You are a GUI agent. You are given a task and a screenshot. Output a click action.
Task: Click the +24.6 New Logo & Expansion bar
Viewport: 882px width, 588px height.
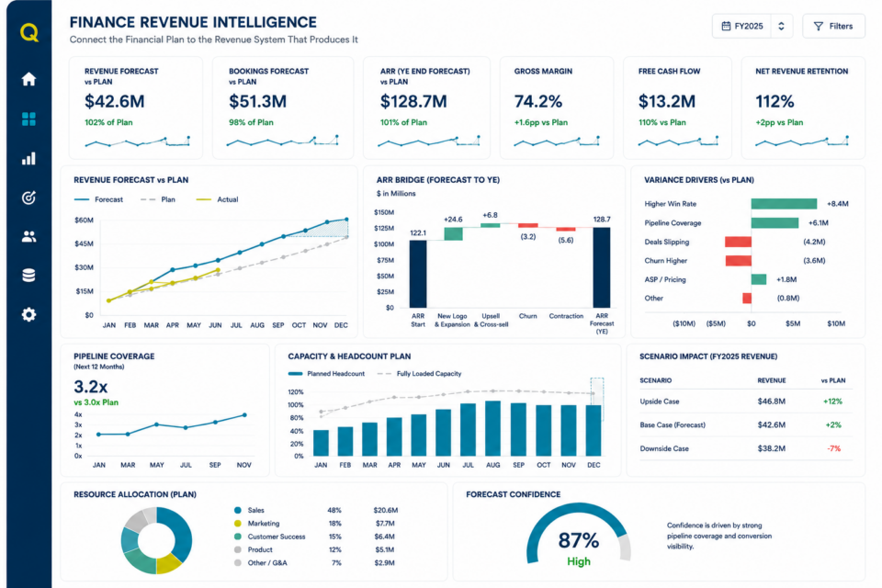pos(453,233)
